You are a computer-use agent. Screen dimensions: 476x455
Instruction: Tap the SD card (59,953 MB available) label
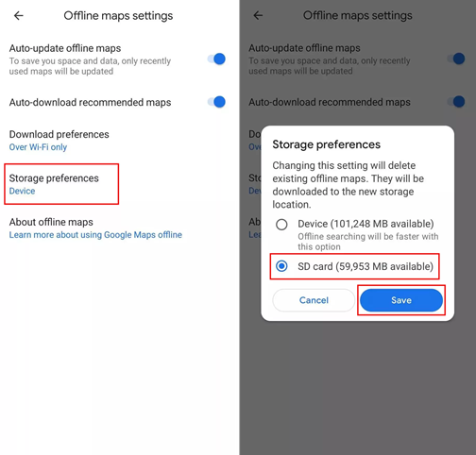pyautogui.click(x=365, y=266)
